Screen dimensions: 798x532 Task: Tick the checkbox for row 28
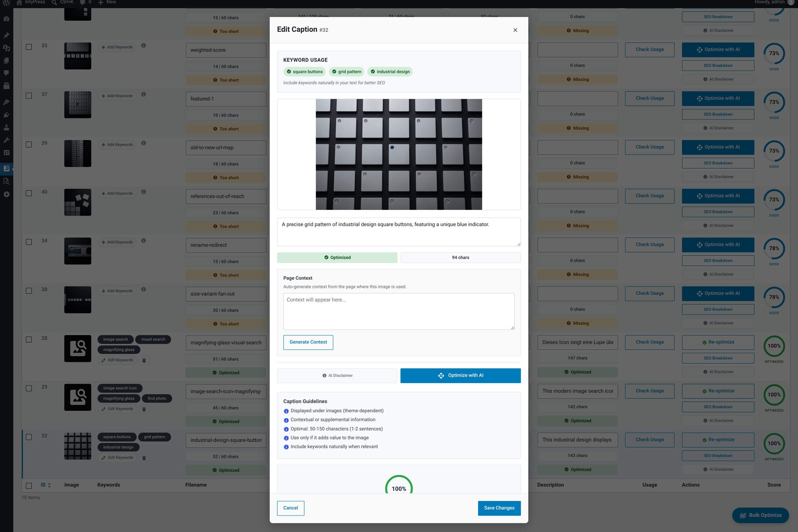29,339
